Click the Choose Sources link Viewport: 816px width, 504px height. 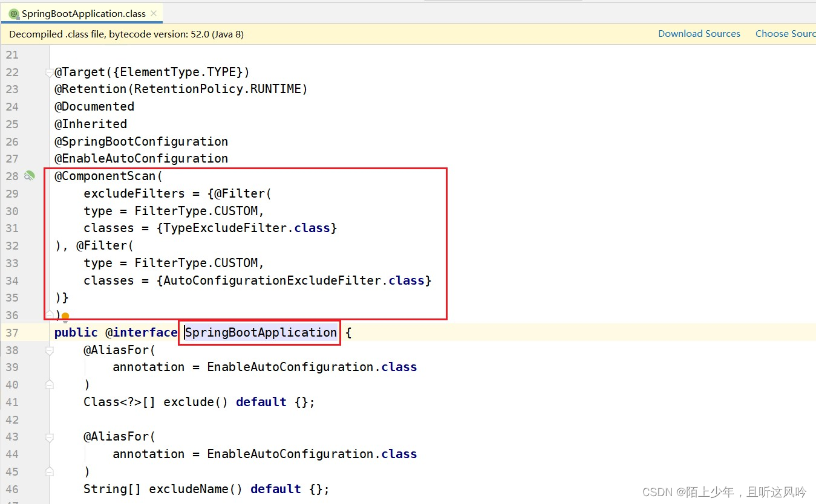pos(785,34)
